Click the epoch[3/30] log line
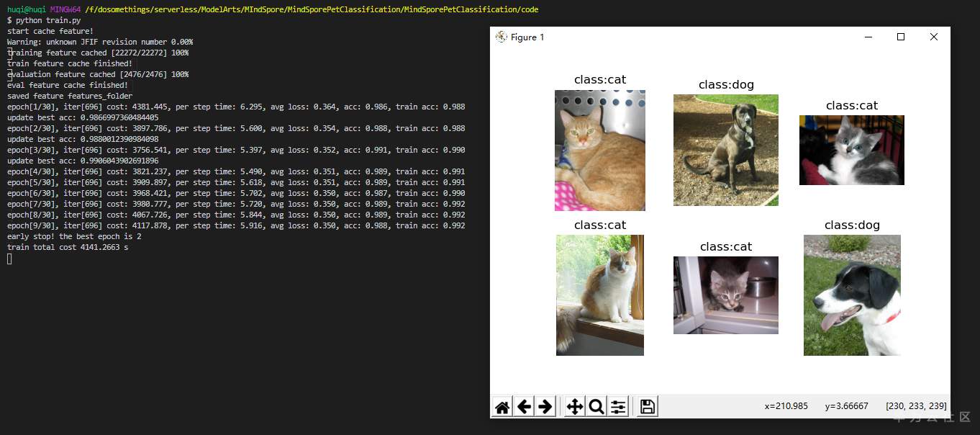 click(236, 150)
